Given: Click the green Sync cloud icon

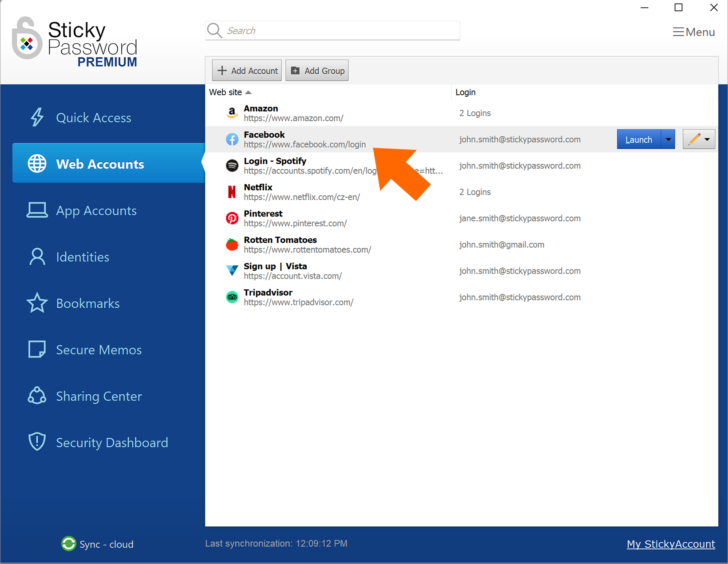Looking at the screenshot, I should (69, 544).
